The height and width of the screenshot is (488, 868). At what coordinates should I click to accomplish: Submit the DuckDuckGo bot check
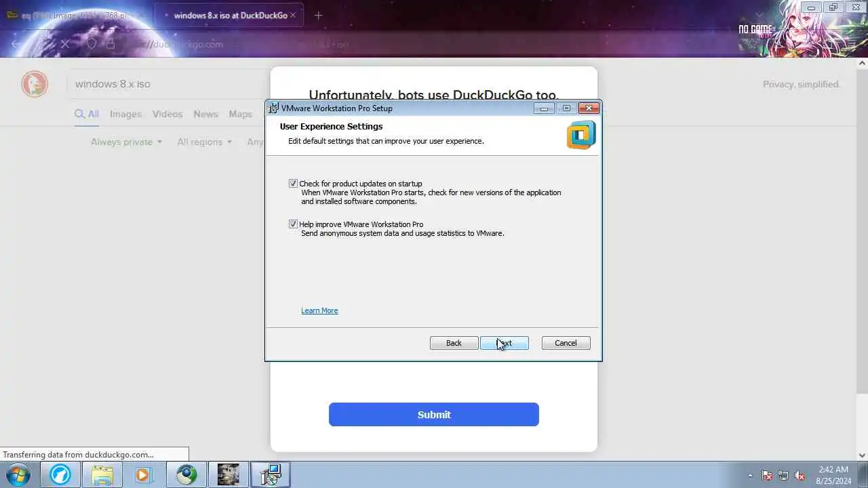pyautogui.click(x=434, y=415)
